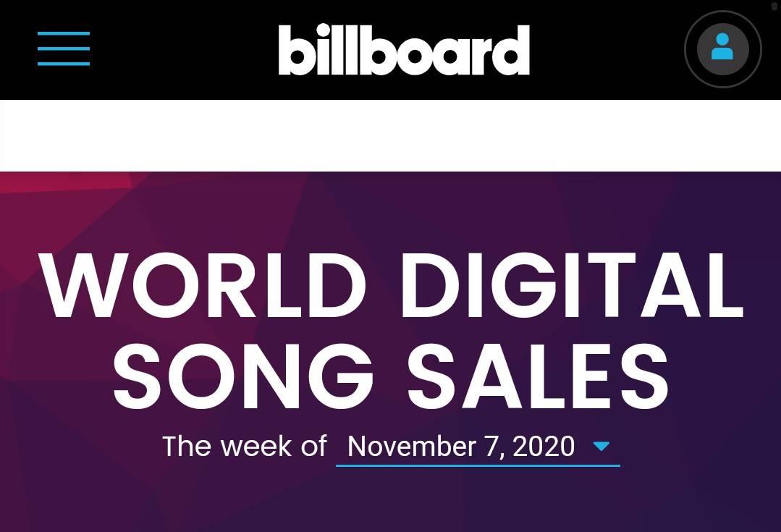The image size is (781, 532).
Task: Click the blue caret beside the date
Action: pos(601,446)
